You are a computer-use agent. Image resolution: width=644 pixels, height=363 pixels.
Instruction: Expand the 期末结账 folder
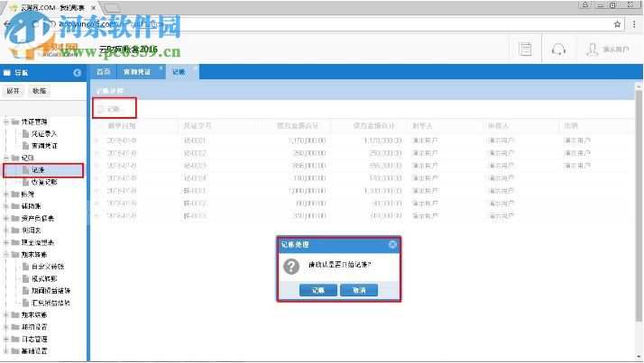[x=6, y=314]
